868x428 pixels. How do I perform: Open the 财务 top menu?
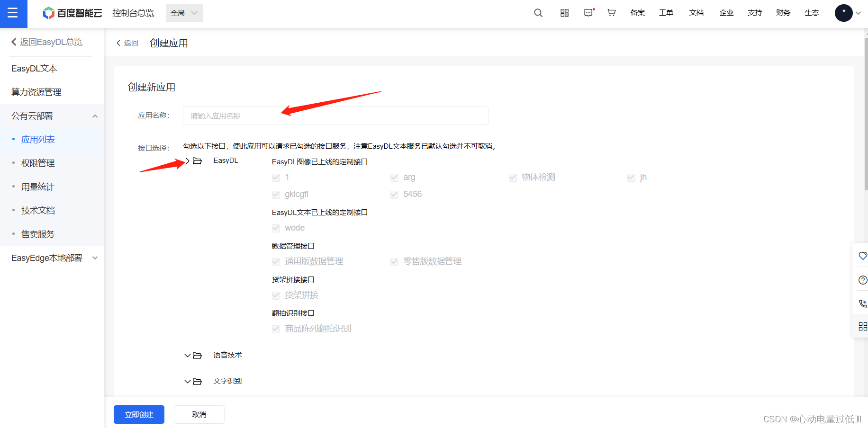[x=783, y=13]
